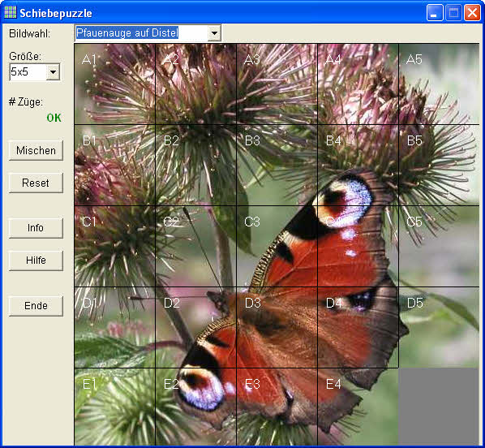Click the Ende button to quit
This screenshot has width=485, height=448.
click(36, 306)
